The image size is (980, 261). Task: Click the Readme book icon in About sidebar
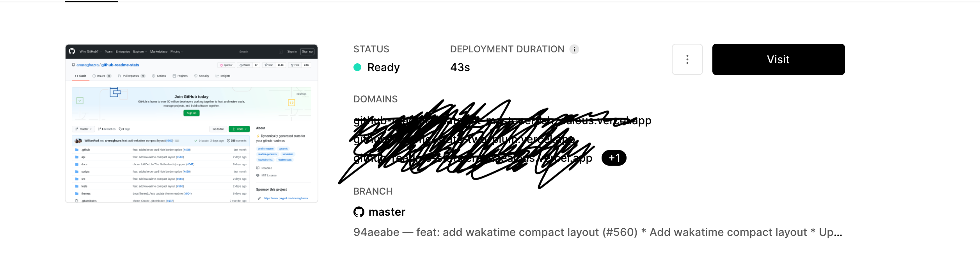click(257, 168)
